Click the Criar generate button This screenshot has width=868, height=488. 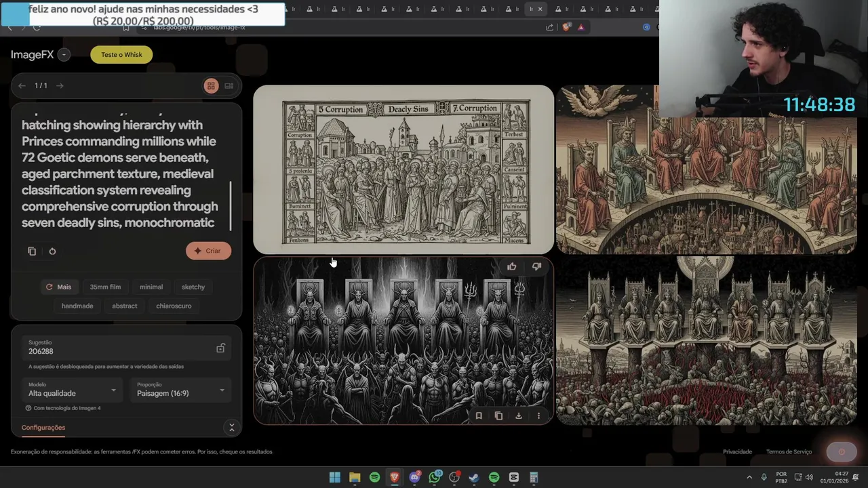tap(208, 251)
